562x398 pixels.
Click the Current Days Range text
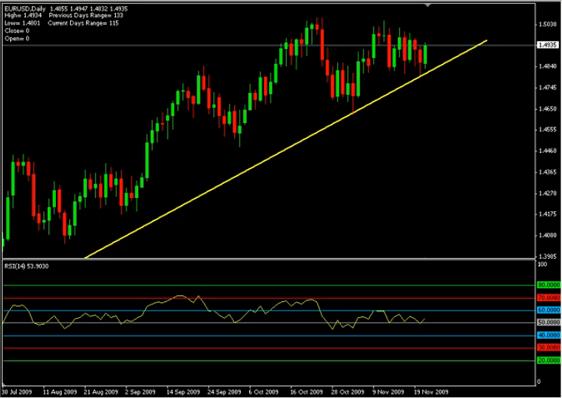(x=83, y=23)
